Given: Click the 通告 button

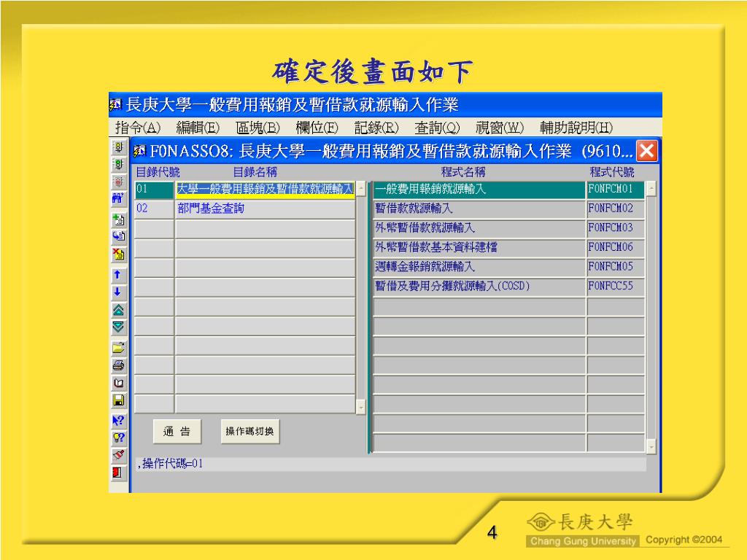Looking at the screenshot, I should coord(177,432).
